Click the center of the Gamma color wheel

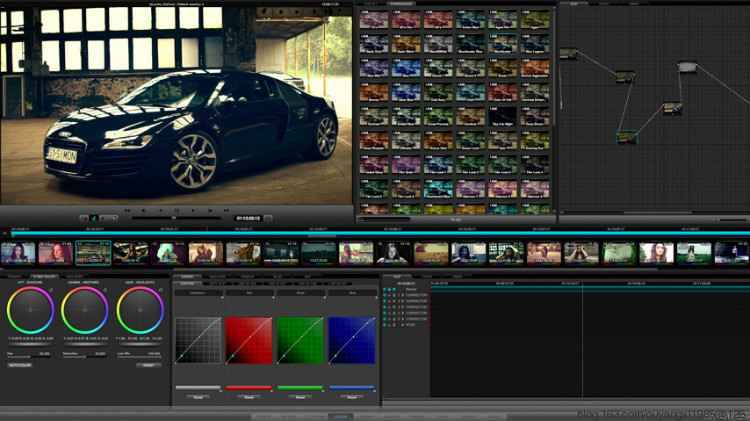[x=85, y=310]
